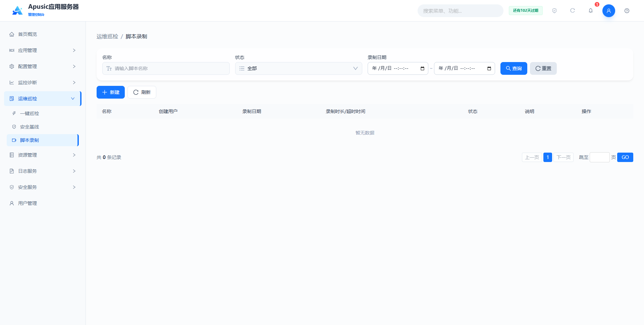This screenshot has height=325, width=644.
Task: Open 用户管理 in the sidebar
Action: pyautogui.click(x=42, y=203)
